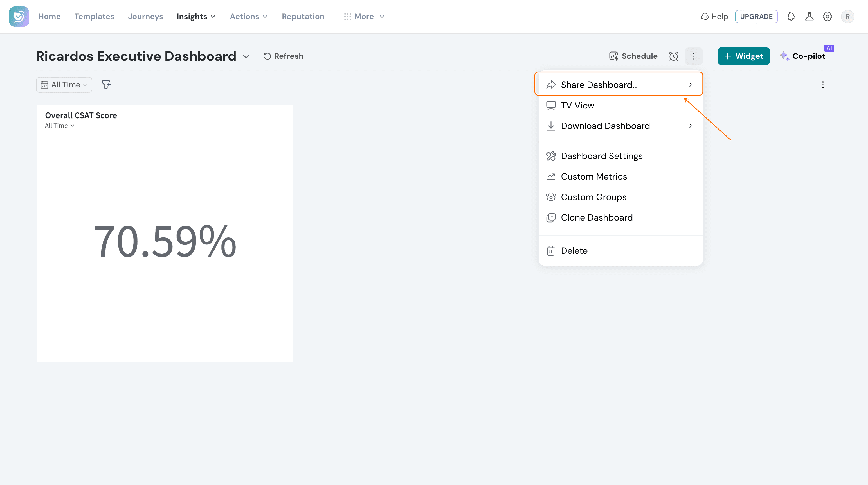The height and width of the screenshot is (485, 868).
Task: Select Custom Metrics menu entry
Action: pos(620,177)
